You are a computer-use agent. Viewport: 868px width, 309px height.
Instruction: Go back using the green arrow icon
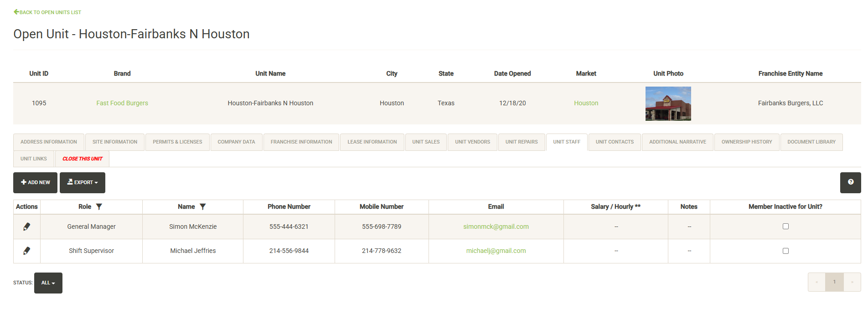click(x=16, y=12)
